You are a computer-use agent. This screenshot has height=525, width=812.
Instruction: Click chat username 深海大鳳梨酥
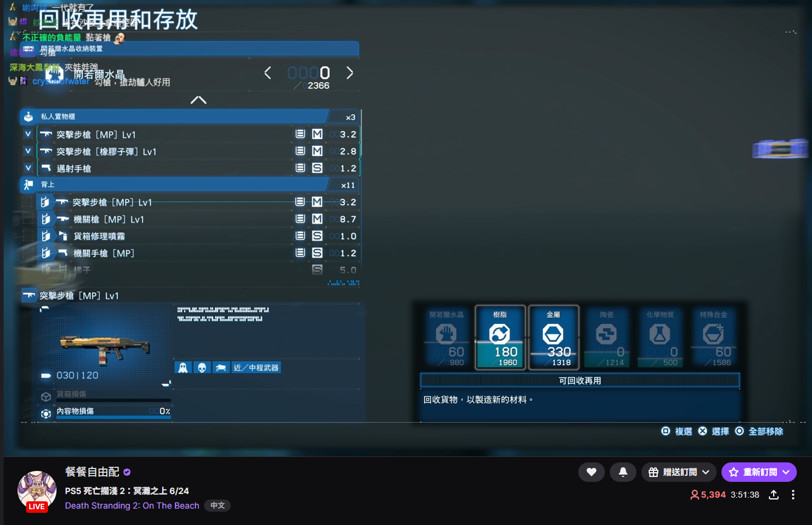[35, 67]
